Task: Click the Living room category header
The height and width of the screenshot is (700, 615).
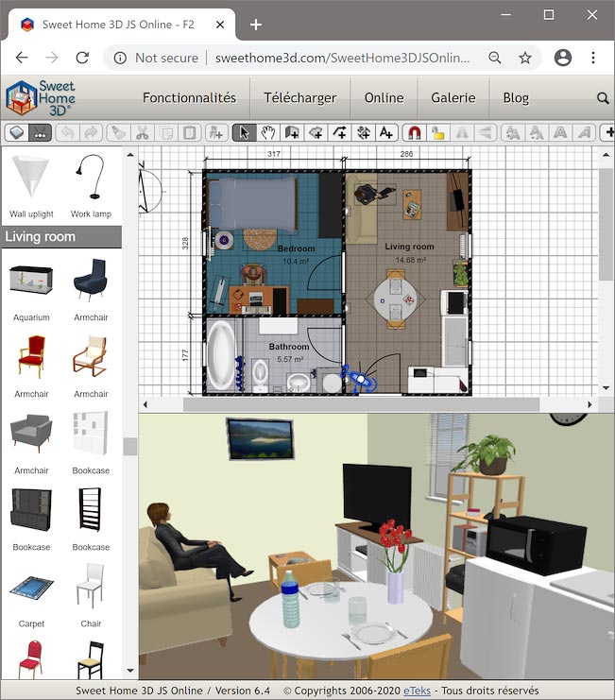Action: [61, 236]
